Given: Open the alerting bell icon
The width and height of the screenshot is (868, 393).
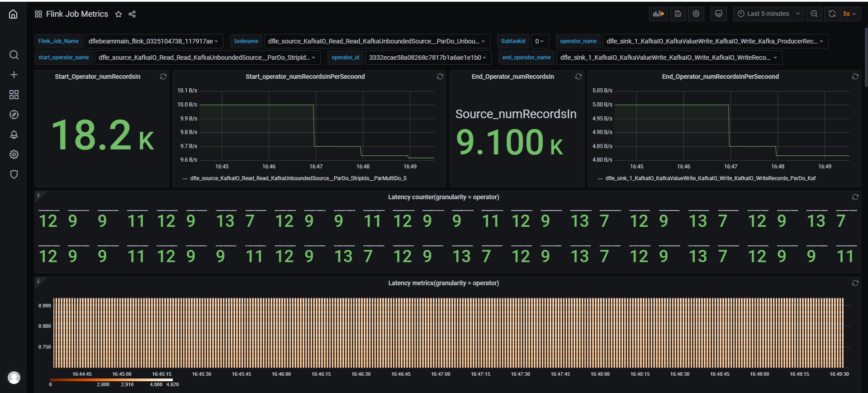Looking at the screenshot, I should pyautogui.click(x=14, y=134).
